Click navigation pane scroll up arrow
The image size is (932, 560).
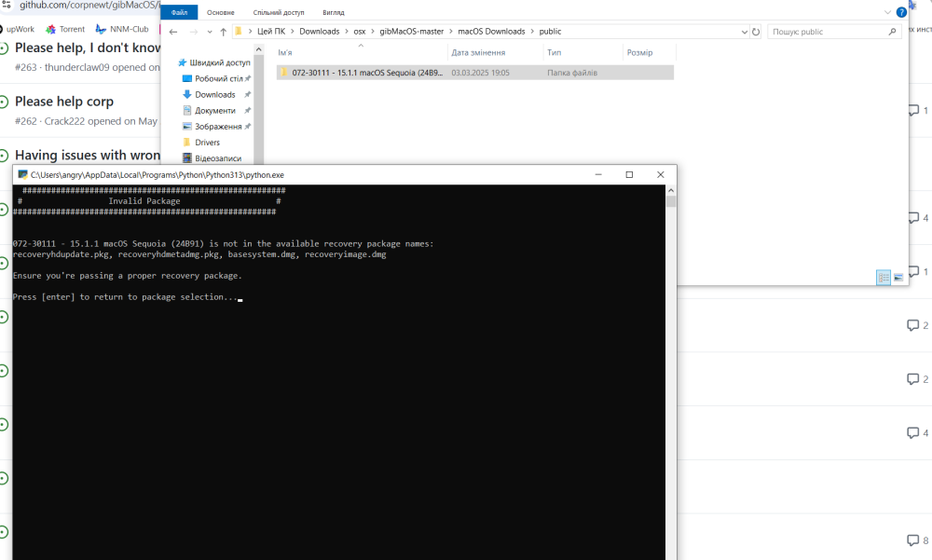[258, 50]
